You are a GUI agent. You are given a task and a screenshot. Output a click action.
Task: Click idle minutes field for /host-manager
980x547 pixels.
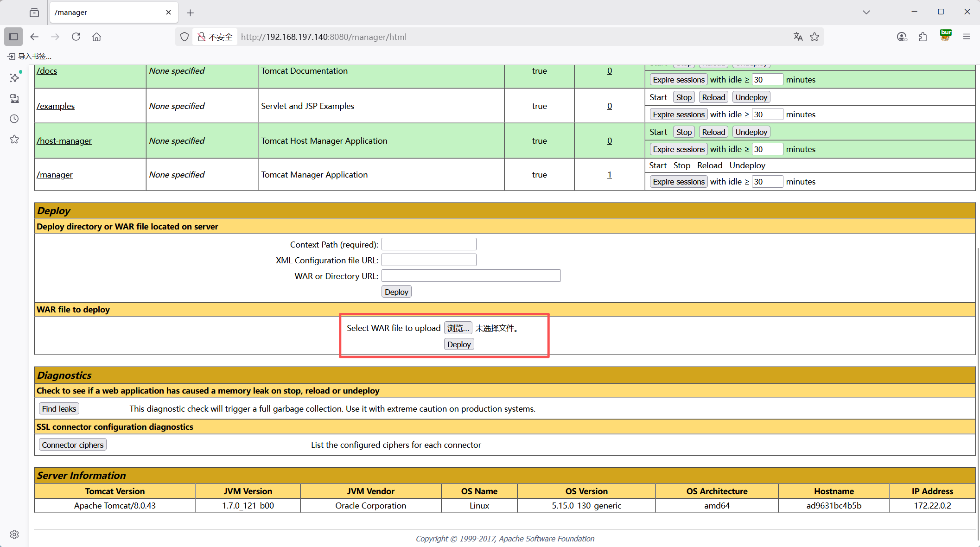(x=767, y=149)
